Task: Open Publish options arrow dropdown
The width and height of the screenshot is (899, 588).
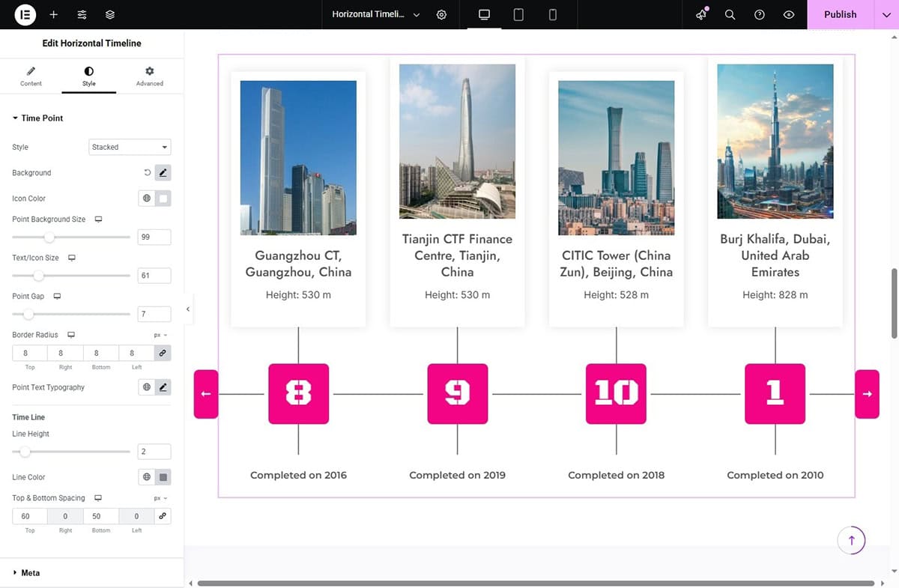Action: 886,14
